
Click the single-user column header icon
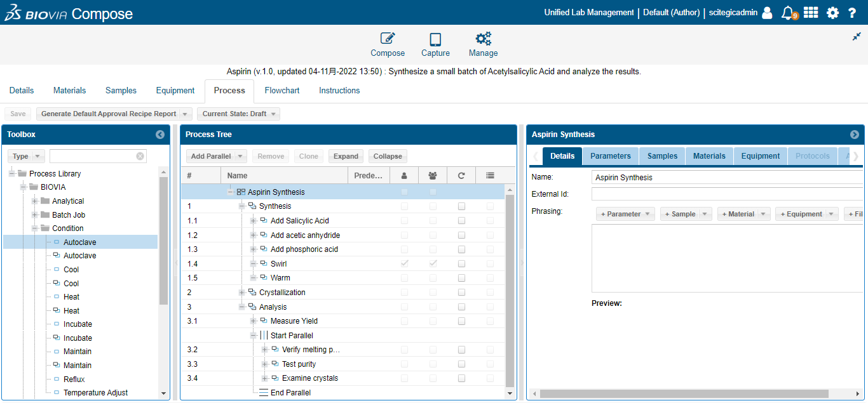coord(403,176)
